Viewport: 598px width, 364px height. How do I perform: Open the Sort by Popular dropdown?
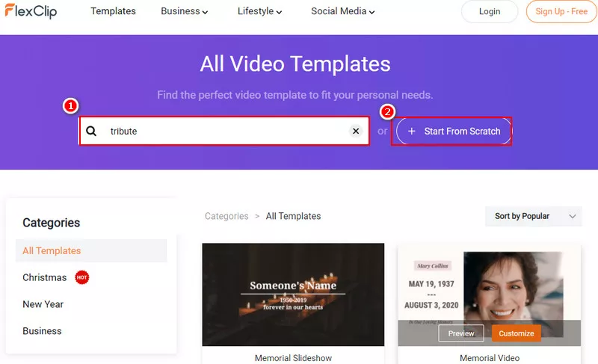click(x=534, y=216)
